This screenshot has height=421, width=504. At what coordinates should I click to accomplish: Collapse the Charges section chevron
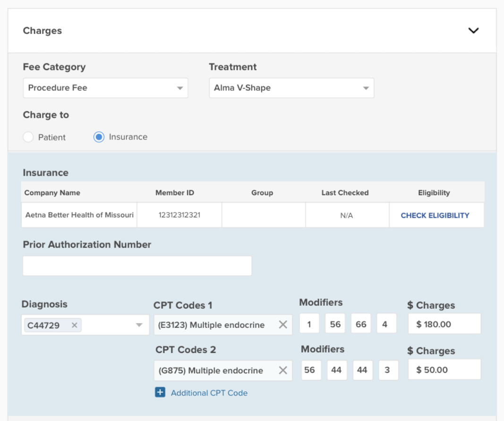pos(473,31)
